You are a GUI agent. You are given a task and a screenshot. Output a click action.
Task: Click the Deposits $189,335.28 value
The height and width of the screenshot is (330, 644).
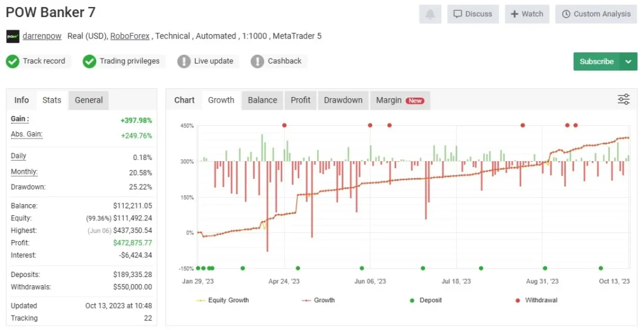coord(132,275)
